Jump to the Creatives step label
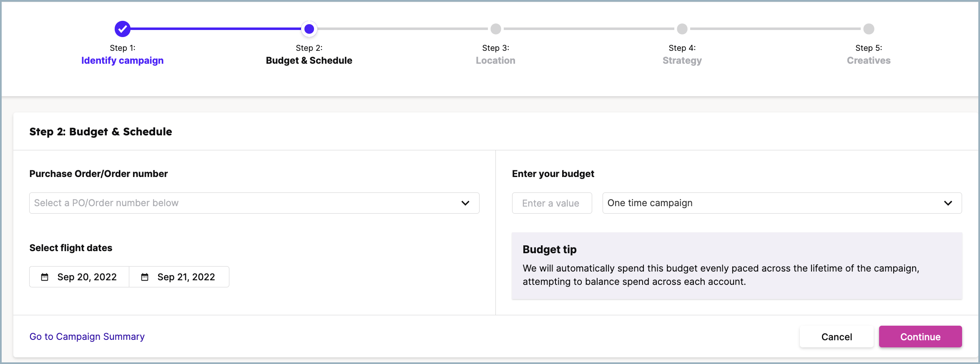 [869, 60]
